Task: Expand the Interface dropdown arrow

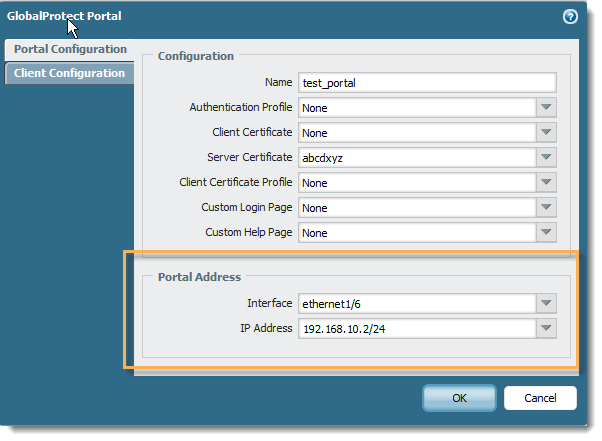Action: pyautogui.click(x=546, y=303)
